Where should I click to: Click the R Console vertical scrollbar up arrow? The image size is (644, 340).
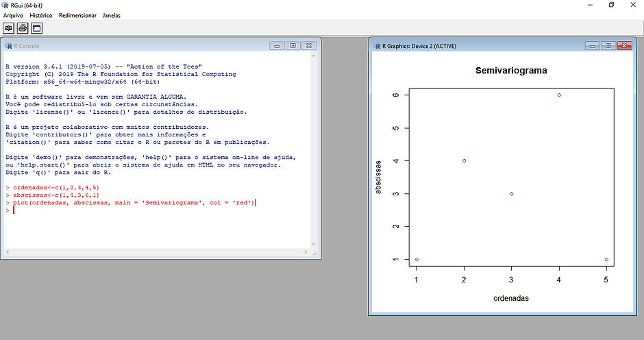[x=314, y=56]
